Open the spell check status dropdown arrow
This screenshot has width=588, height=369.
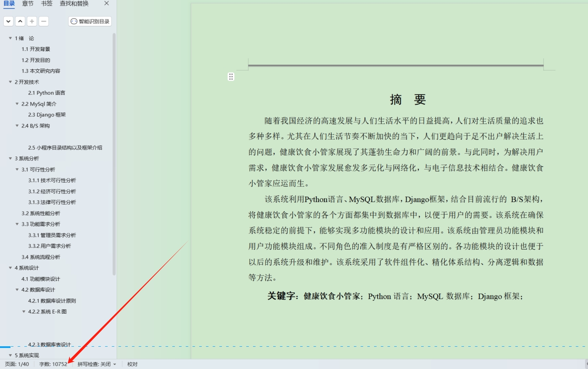click(x=114, y=364)
